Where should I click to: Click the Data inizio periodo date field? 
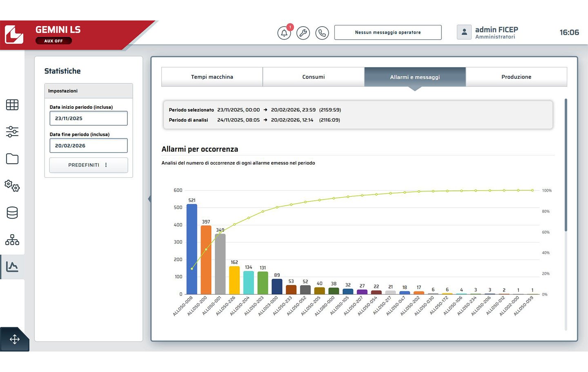[x=89, y=119]
